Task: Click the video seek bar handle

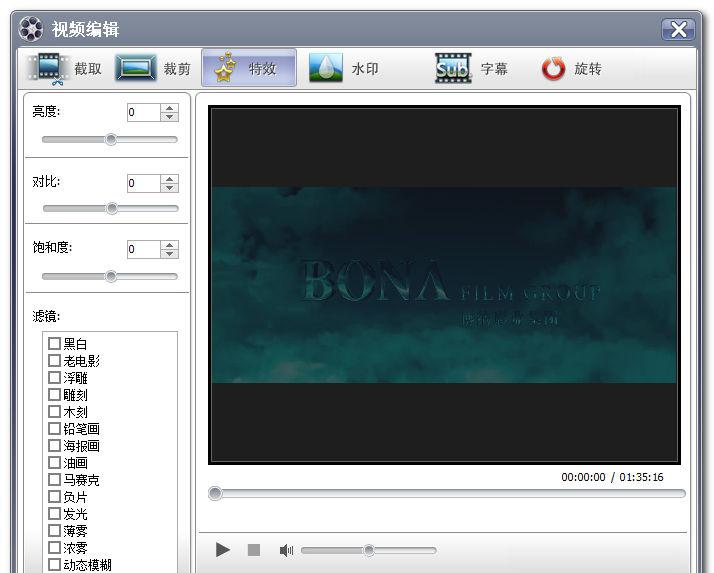Action: [x=215, y=493]
